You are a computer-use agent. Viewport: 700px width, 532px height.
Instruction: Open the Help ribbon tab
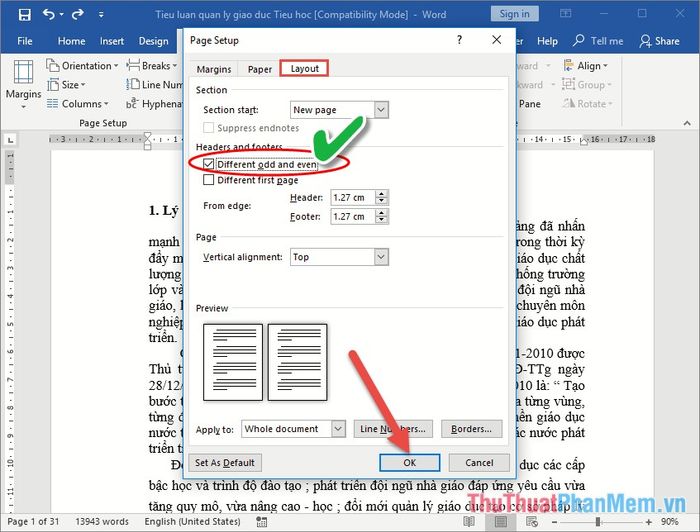pyautogui.click(x=547, y=41)
